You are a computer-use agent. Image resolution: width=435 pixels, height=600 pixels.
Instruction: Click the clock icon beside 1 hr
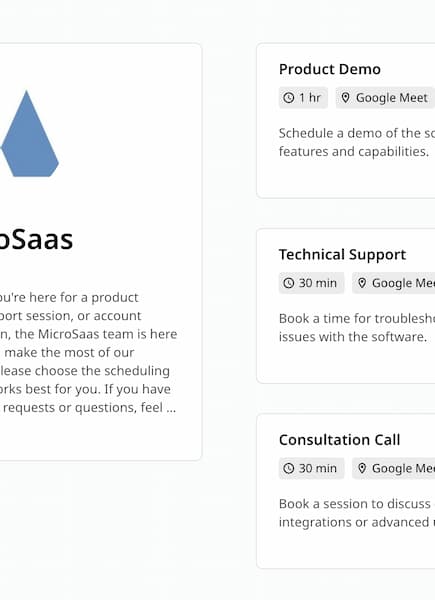pyautogui.click(x=288, y=98)
